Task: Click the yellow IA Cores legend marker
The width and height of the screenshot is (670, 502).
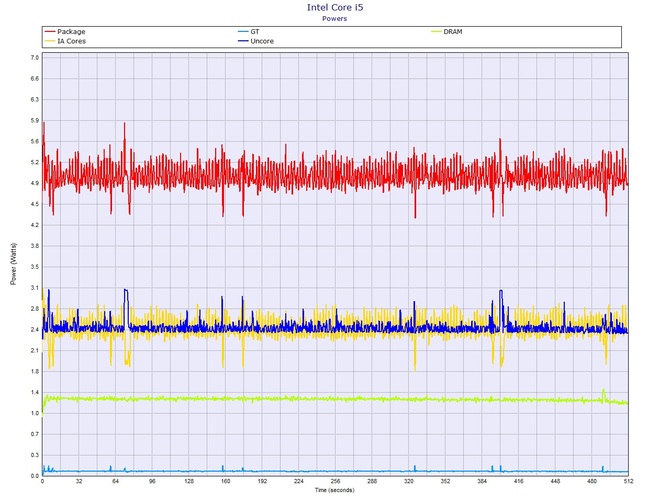Action: point(50,41)
